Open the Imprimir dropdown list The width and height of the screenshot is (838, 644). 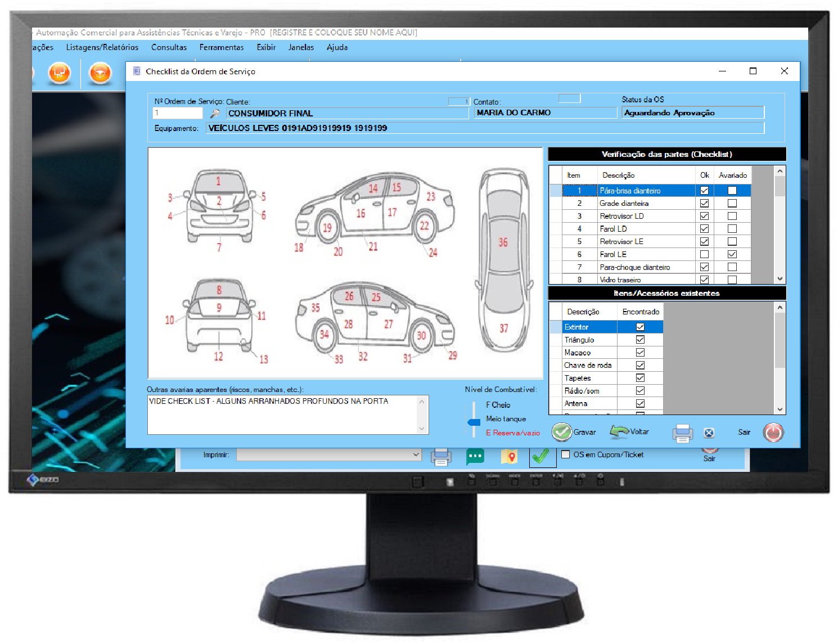tap(415, 454)
